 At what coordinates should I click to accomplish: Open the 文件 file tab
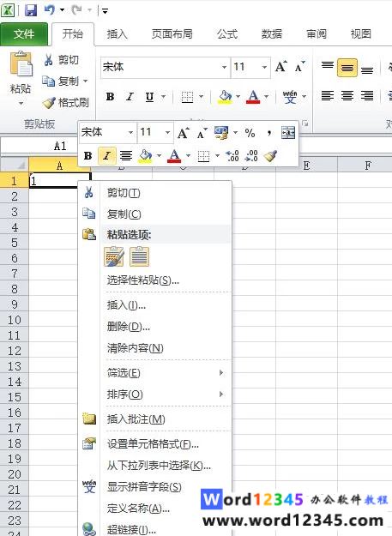[x=24, y=33]
